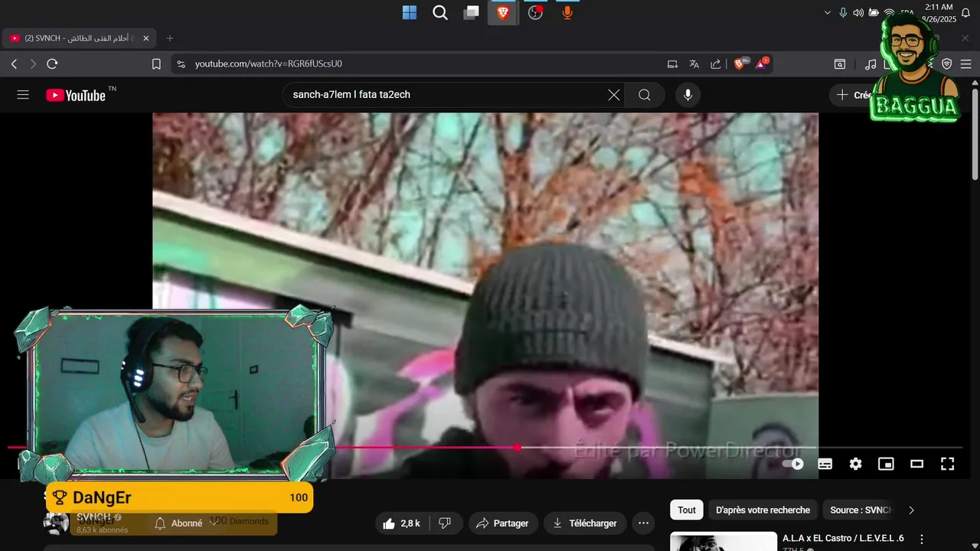The width and height of the screenshot is (980, 551).
Task: Install or cast via the screen icon
Action: click(672, 64)
